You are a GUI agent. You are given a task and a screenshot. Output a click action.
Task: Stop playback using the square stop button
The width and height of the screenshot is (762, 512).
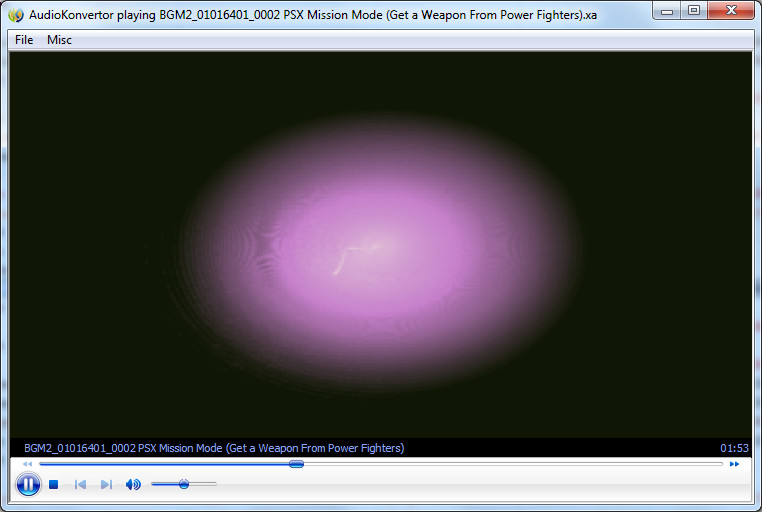(53, 484)
